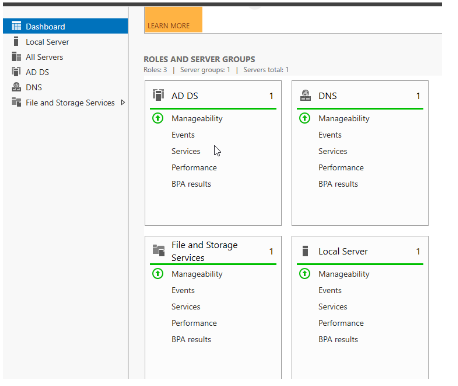Open Manageability in Local Server tile
This screenshot has height=386, width=458.
click(x=344, y=274)
